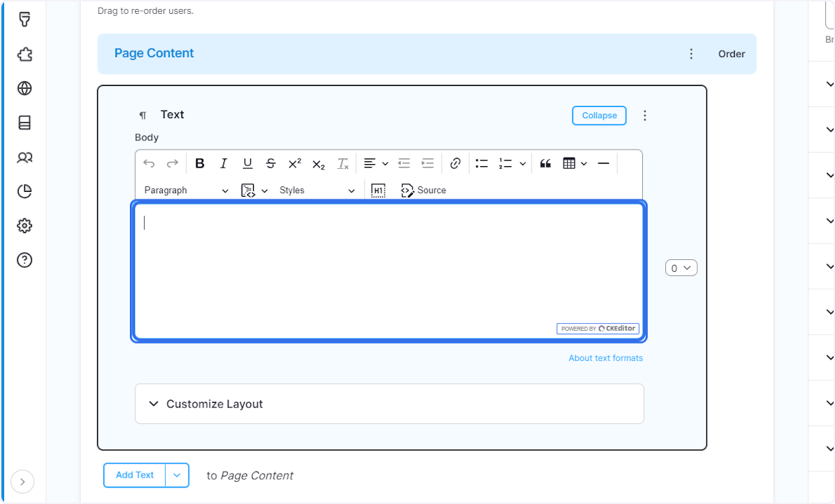
Task: Apply strikethrough formatting
Action: click(x=271, y=163)
